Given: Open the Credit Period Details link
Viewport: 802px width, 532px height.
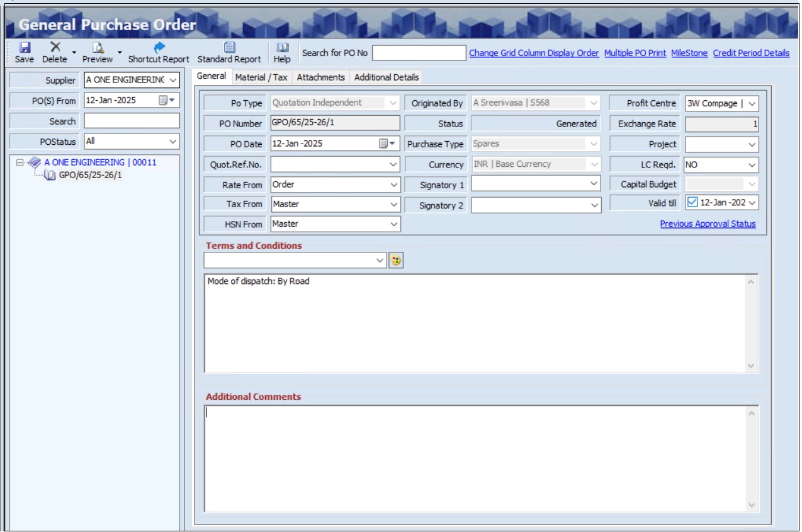Looking at the screenshot, I should 750,53.
